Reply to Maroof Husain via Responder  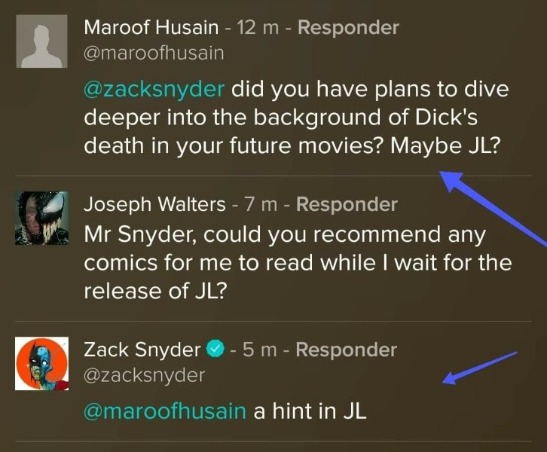(x=348, y=28)
